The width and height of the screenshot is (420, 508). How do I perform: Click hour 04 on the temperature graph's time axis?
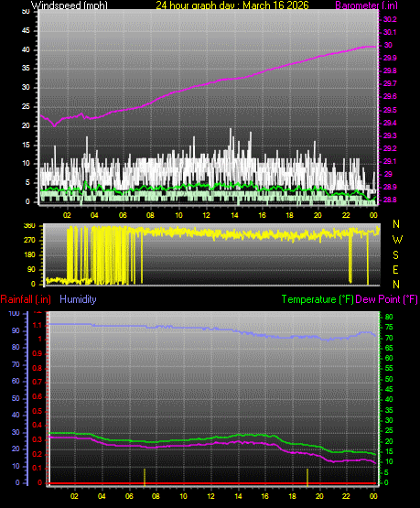click(102, 496)
